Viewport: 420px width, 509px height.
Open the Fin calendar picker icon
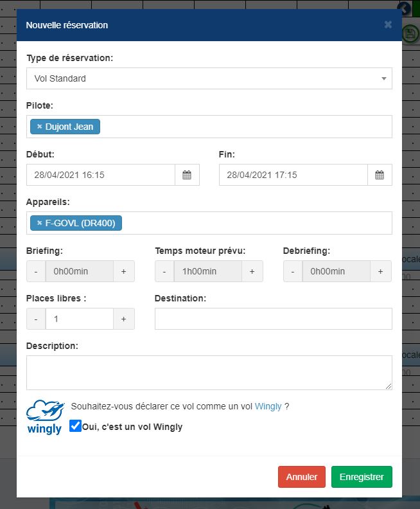(380, 175)
